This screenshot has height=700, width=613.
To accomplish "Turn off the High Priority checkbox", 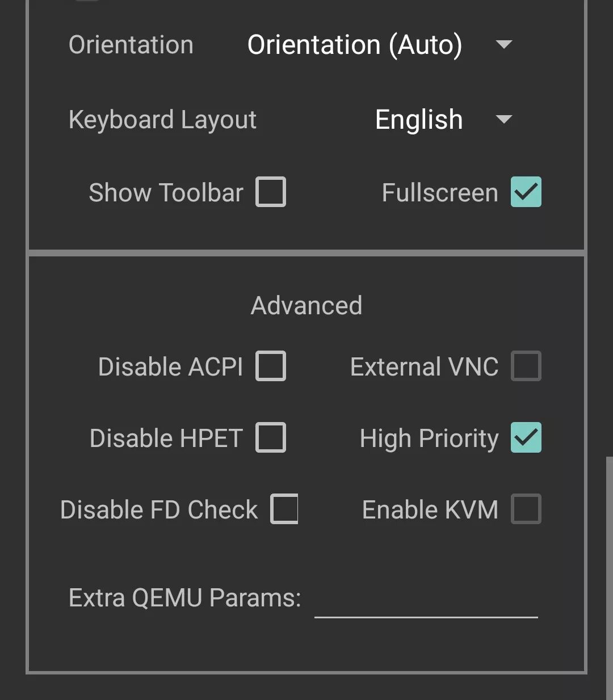I will pyautogui.click(x=526, y=438).
